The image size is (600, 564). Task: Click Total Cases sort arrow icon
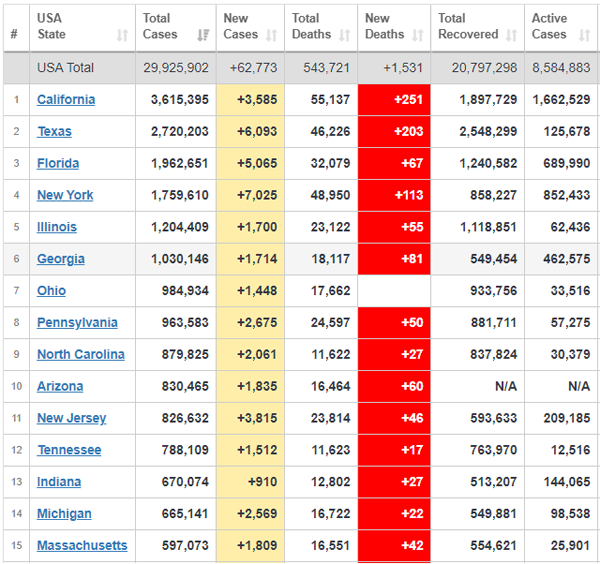pyautogui.click(x=203, y=35)
